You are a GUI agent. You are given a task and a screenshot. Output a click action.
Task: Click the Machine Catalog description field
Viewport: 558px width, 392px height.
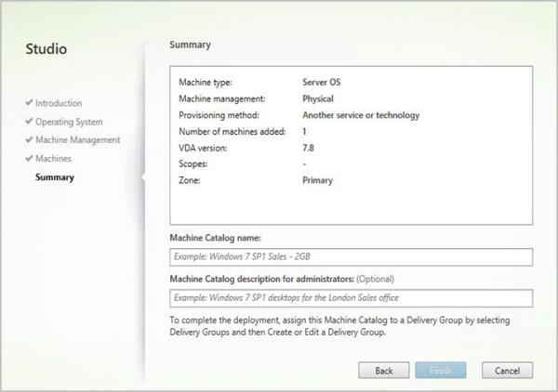pyautogui.click(x=351, y=298)
